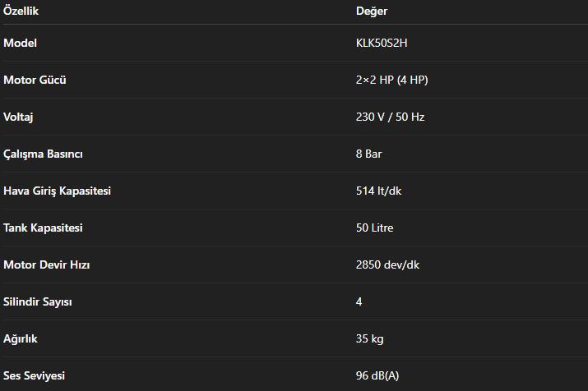Click the Değer column header
Viewport: 588px width, 391px height.
coord(372,11)
